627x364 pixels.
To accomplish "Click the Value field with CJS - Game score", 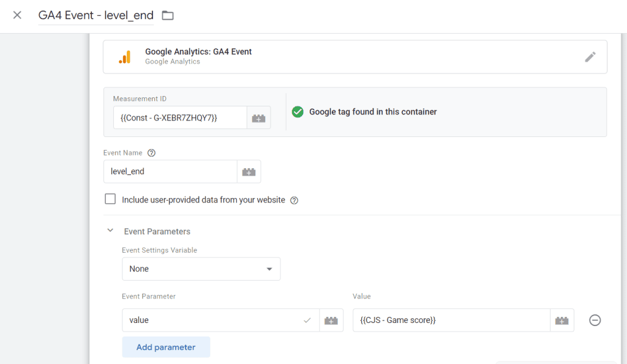I will (451, 320).
